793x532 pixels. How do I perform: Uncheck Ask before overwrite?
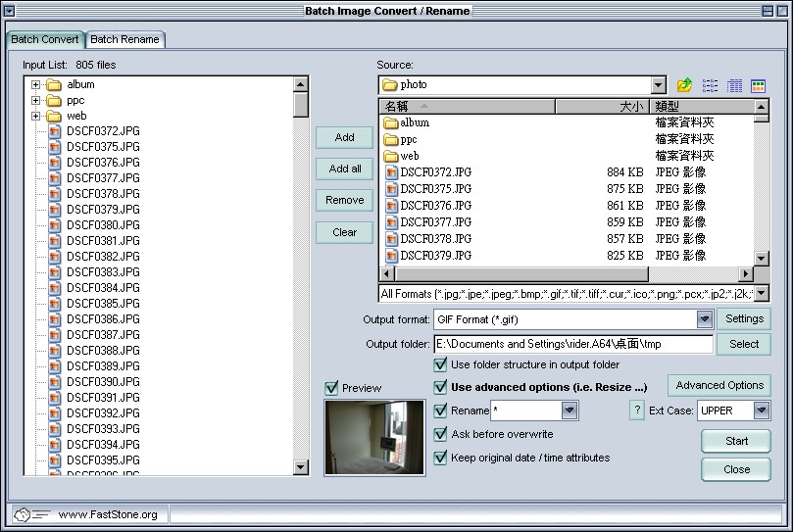(441, 434)
